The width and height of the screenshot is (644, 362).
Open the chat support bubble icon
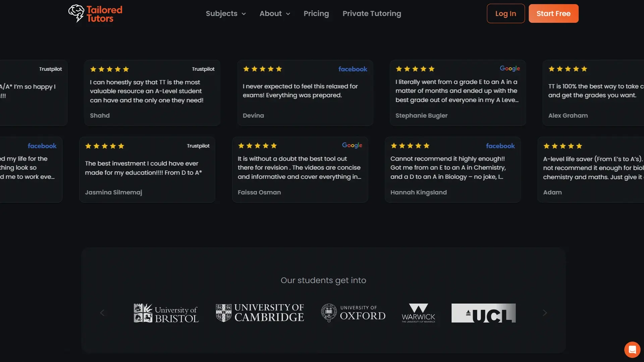coord(632,350)
